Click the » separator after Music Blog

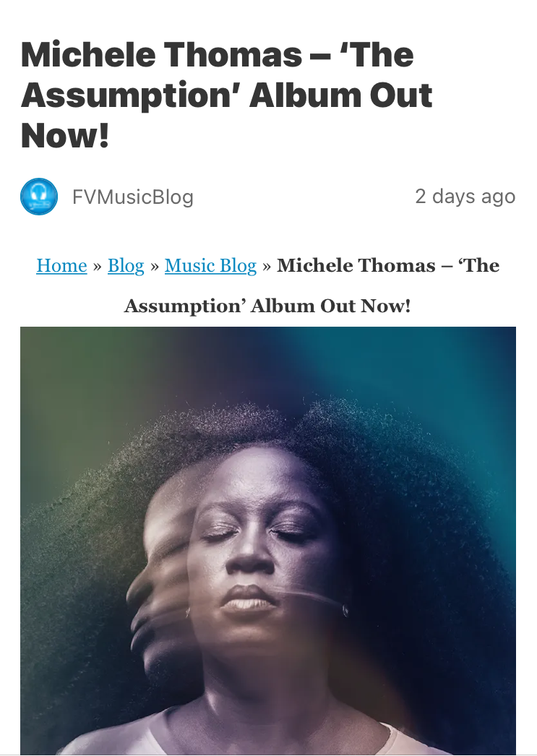267,266
